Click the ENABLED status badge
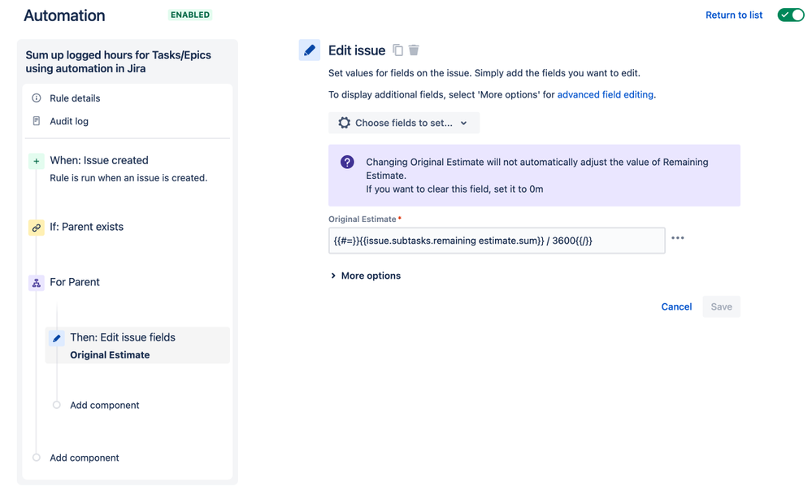The image size is (812, 504). 190,15
